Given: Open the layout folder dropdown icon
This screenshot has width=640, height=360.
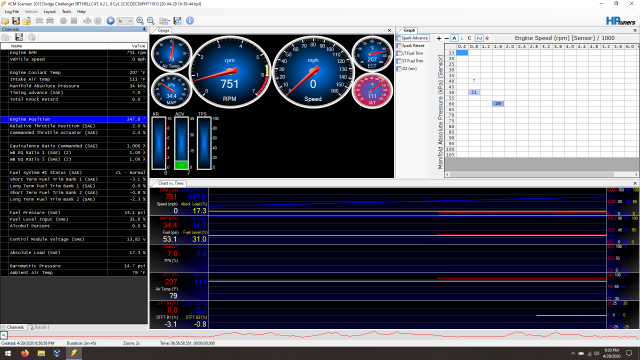Looking at the screenshot, I should pyautogui.click(x=164, y=21).
